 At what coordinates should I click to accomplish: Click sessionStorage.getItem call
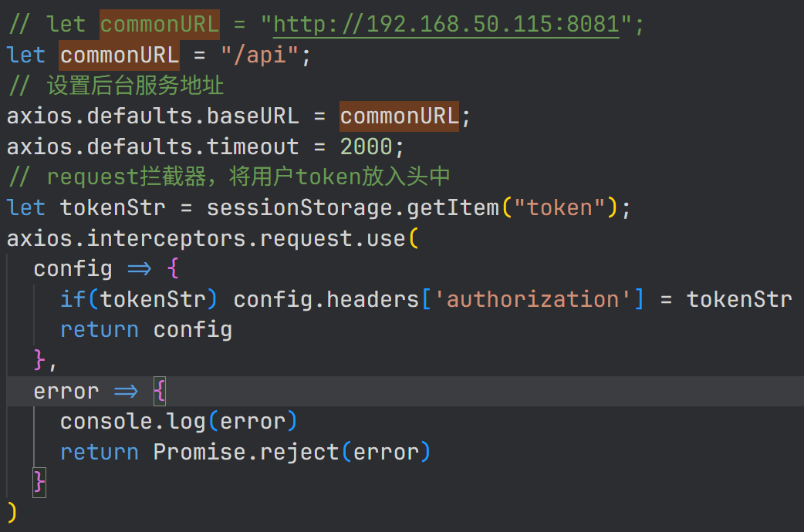353,208
